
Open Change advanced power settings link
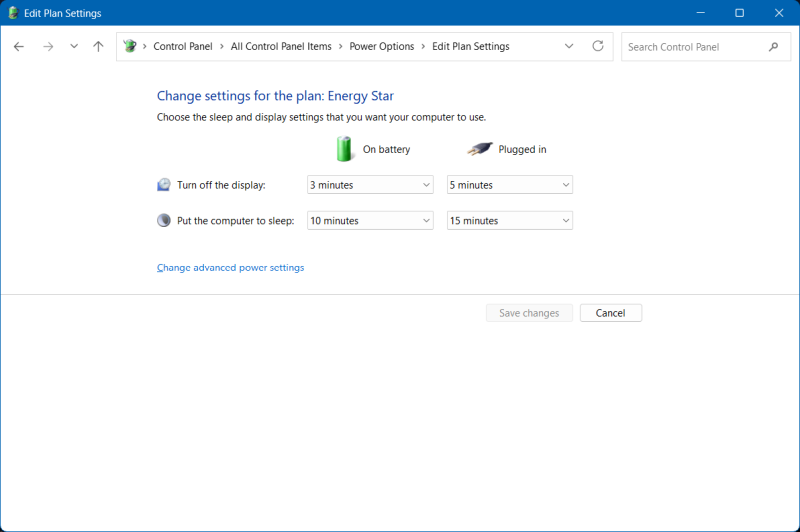point(230,268)
